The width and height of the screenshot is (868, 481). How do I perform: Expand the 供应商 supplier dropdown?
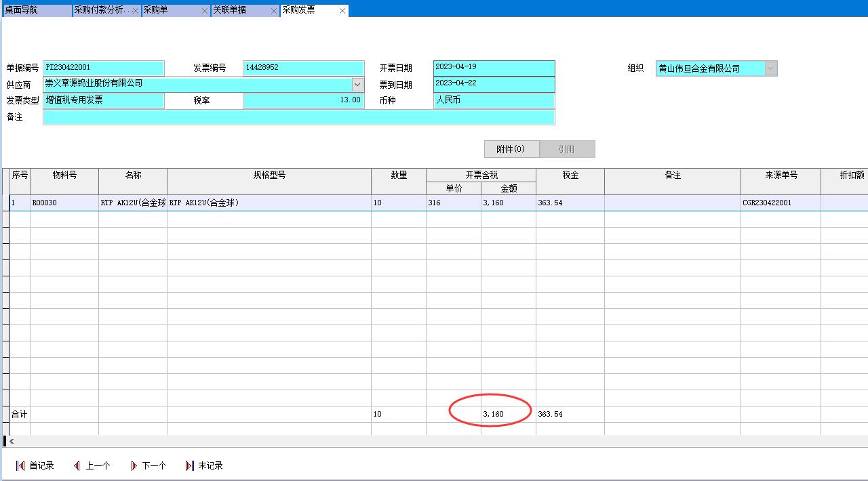357,85
